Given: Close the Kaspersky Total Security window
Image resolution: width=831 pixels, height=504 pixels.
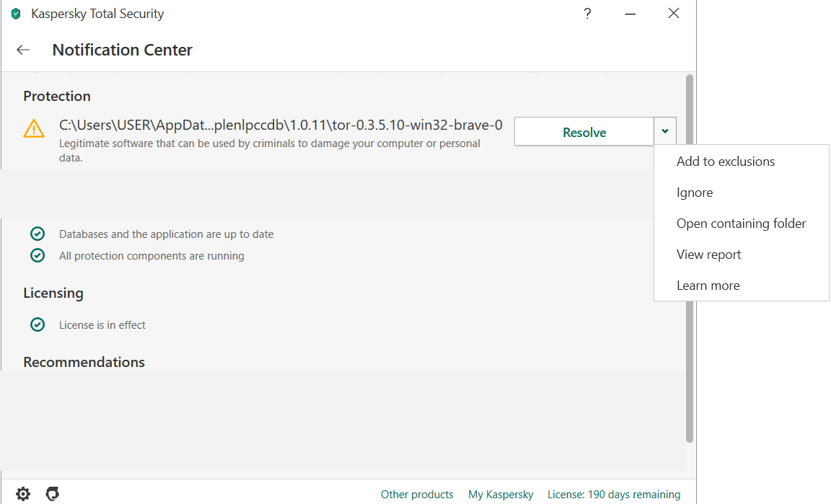Looking at the screenshot, I should point(674,13).
